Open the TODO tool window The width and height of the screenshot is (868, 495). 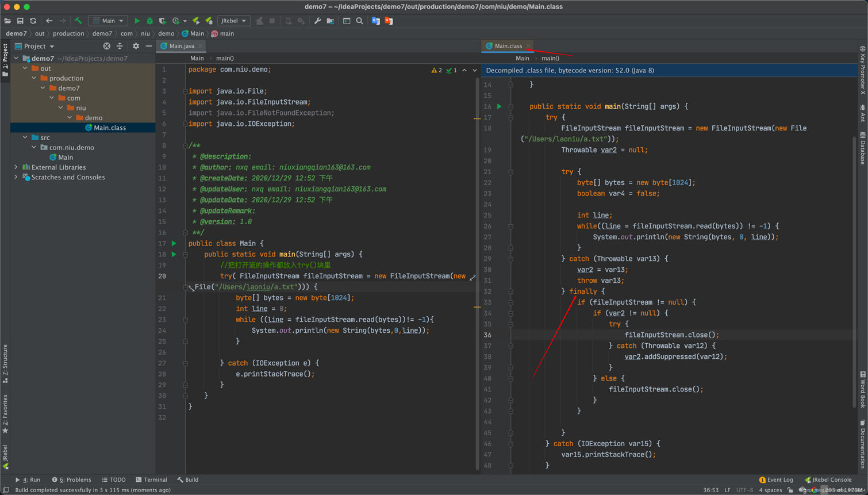(114, 479)
